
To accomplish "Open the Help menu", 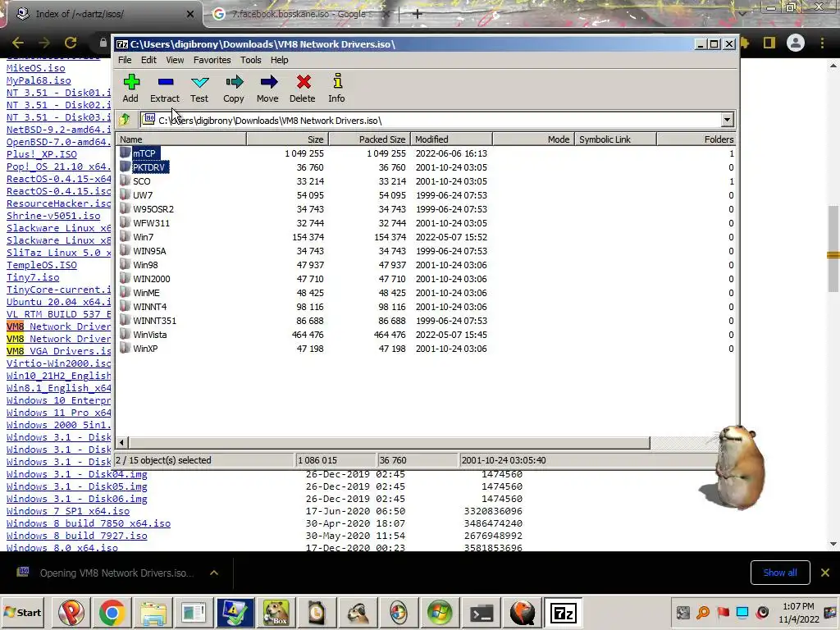I will coord(279,60).
